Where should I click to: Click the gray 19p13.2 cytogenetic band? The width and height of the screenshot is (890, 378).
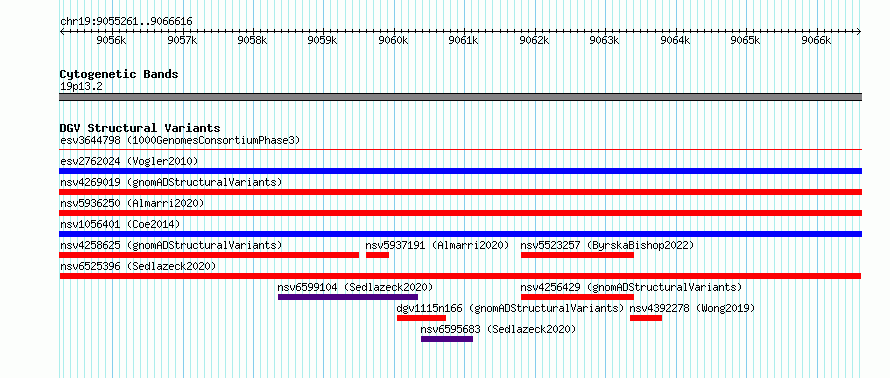click(x=460, y=97)
